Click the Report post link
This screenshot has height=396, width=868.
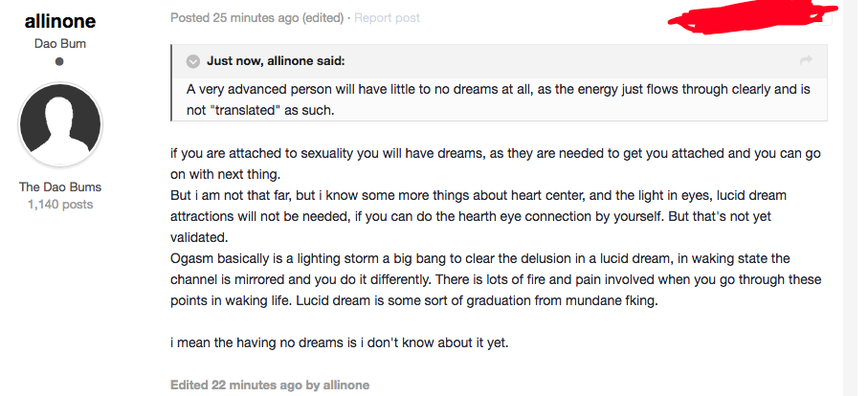point(387,18)
